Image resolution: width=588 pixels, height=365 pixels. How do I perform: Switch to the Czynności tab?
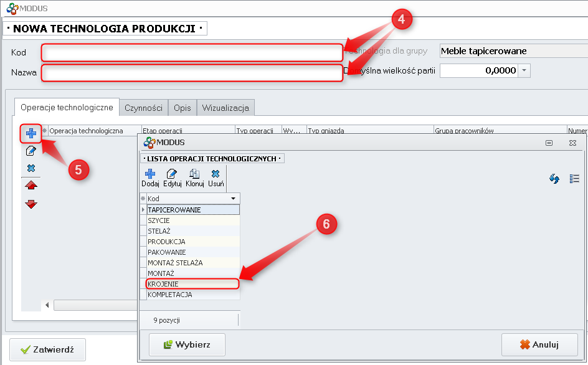click(x=144, y=108)
